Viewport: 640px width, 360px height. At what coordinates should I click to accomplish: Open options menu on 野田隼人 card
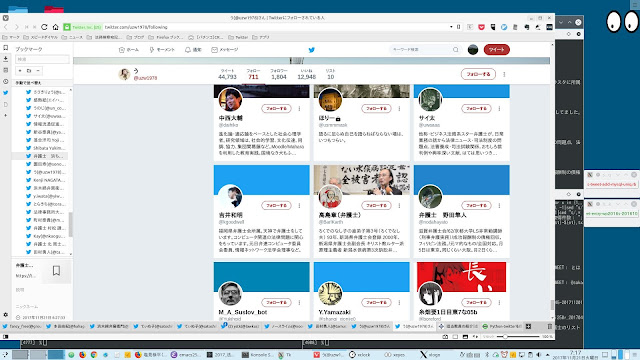499,205
